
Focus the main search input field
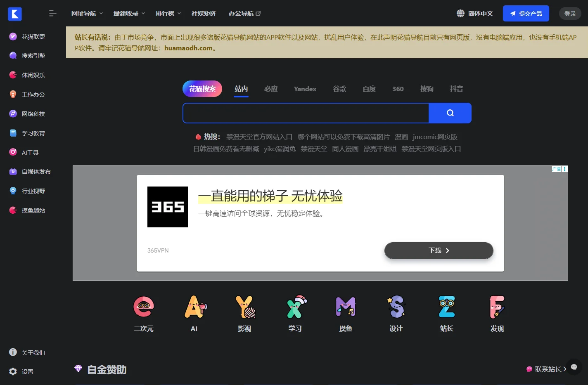(306, 113)
